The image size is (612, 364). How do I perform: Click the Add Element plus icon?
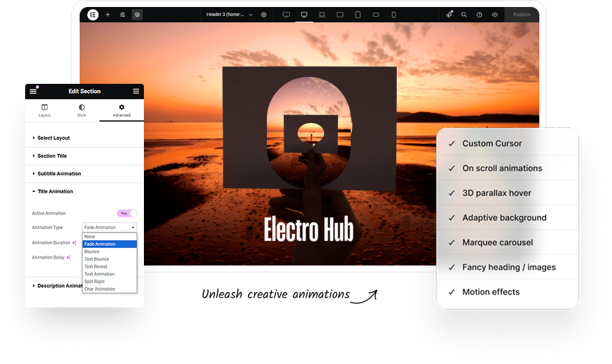(108, 15)
